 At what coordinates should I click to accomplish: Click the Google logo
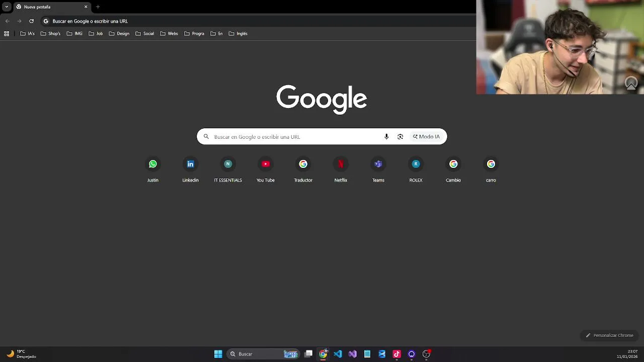321,99
